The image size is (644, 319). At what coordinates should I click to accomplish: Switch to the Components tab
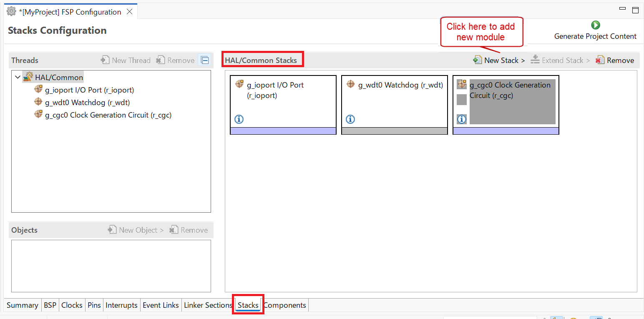(285, 305)
